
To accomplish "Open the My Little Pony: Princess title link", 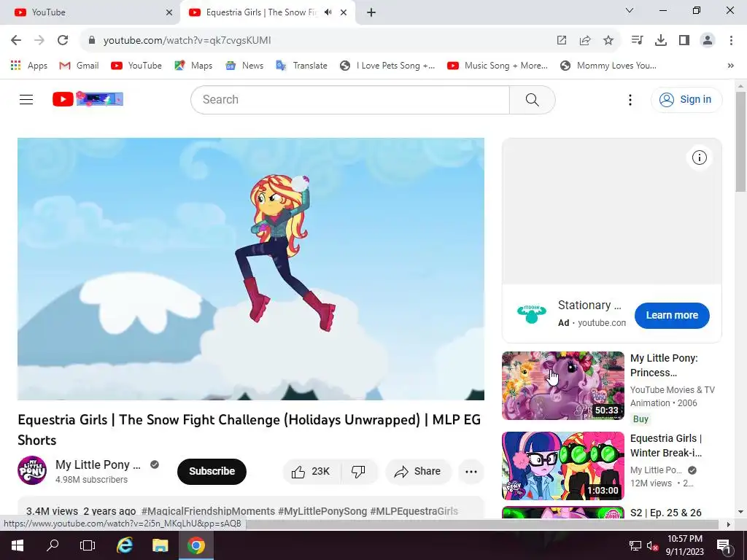I will 664,365.
